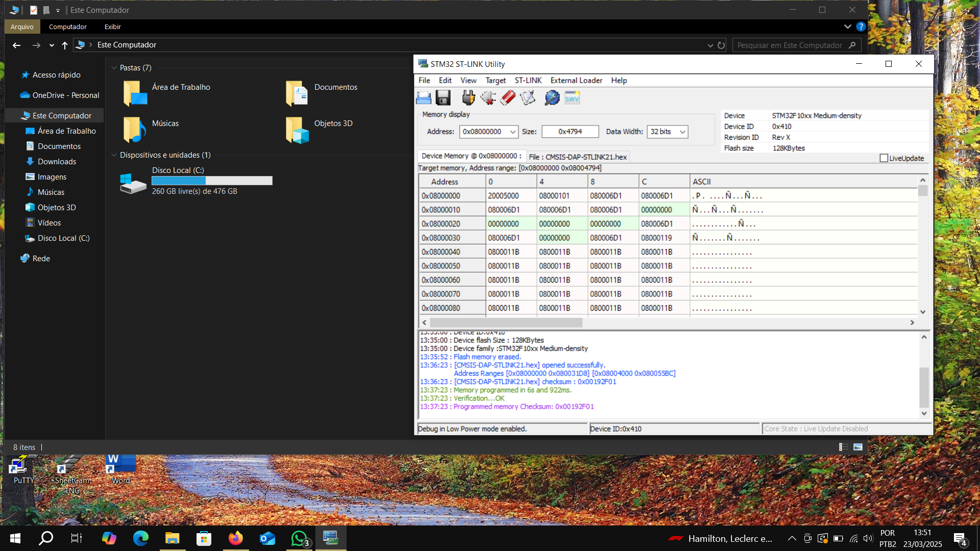The width and height of the screenshot is (980, 551).
Task: Click the Open file icon in ST-LINK toolbar
Action: coord(424,97)
